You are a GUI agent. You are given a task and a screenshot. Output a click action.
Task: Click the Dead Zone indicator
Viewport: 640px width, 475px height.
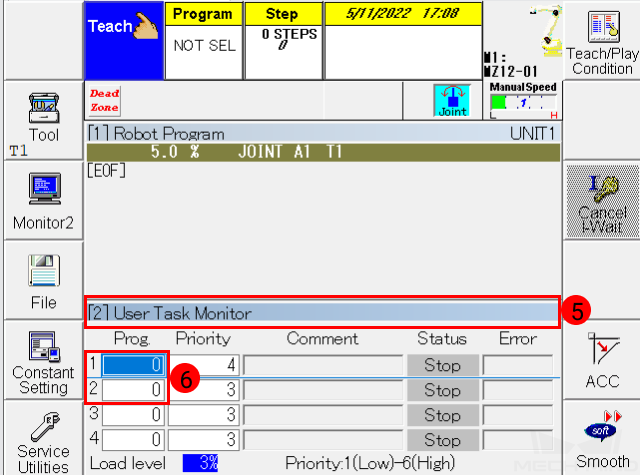coord(104,101)
